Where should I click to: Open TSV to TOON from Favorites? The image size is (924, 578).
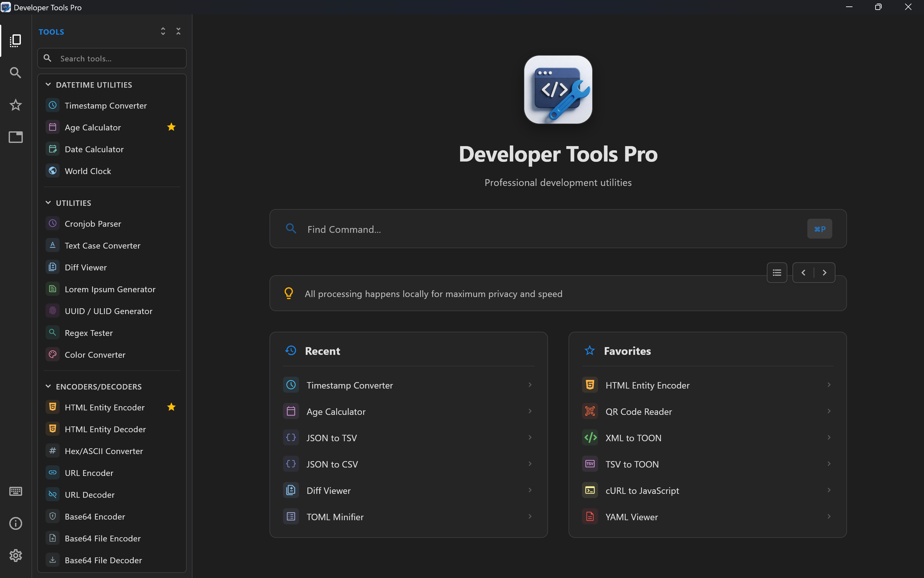point(707,464)
